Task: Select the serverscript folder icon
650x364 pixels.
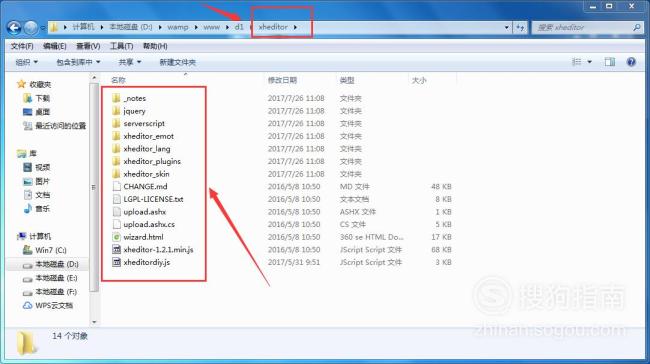Action: tap(116, 124)
